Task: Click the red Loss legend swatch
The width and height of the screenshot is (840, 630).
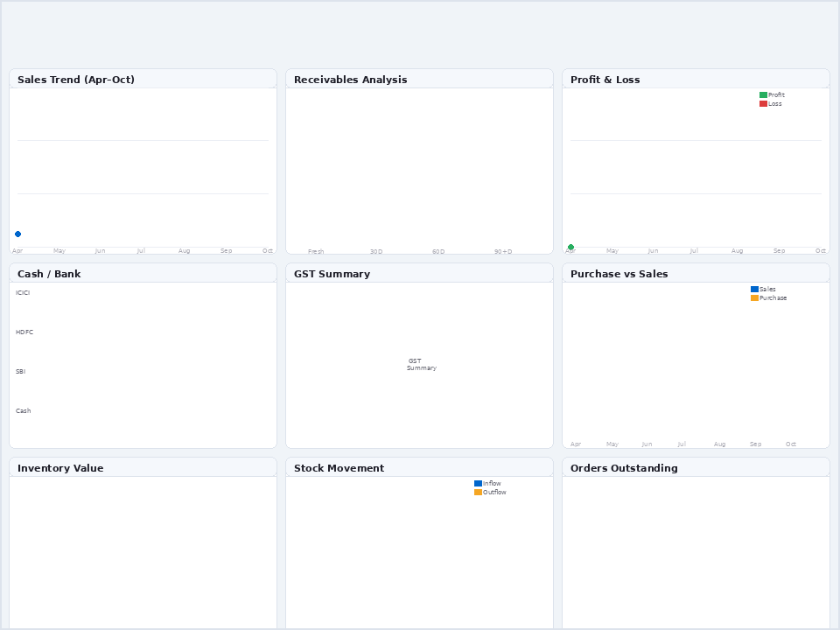Action: (763, 104)
